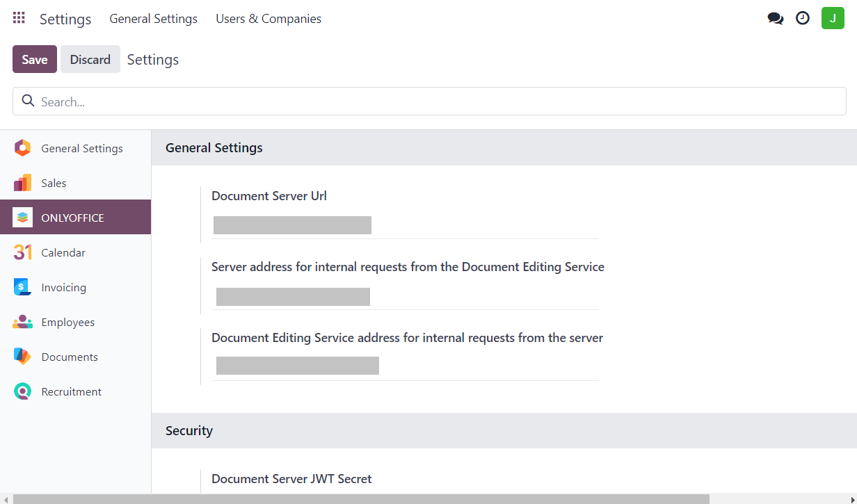The image size is (857, 504).
Task: Select the Recruitment magnifier icon
Action: [x=22, y=391]
